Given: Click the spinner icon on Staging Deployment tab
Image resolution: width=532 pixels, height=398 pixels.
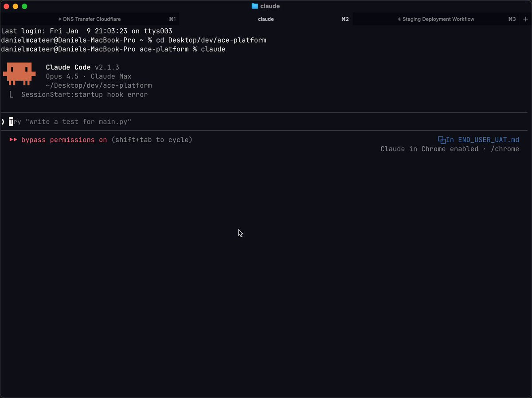Looking at the screenshot, I should [399, 19].
